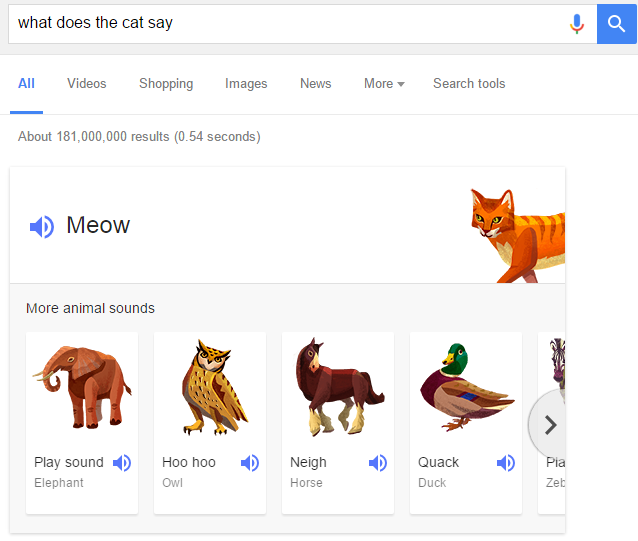Expand the More search menu
This screenshot has height=541, width=638.
click(384, 84)
